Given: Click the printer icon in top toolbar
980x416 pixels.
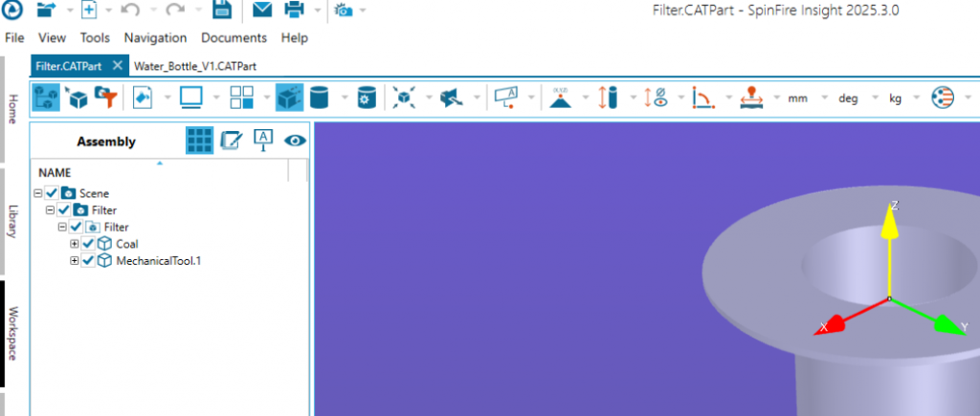Looking at the screenshot, I should click(295, 11).
